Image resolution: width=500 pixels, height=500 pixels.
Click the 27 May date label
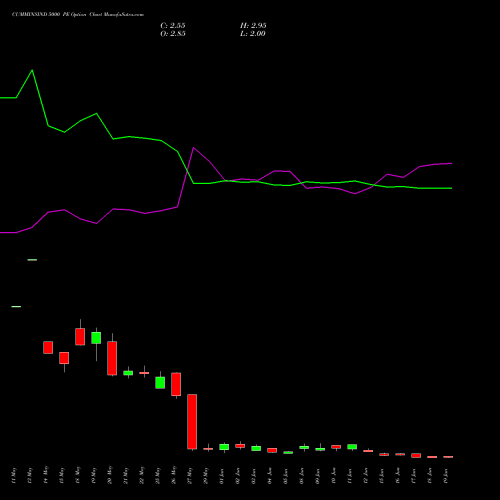190,475
